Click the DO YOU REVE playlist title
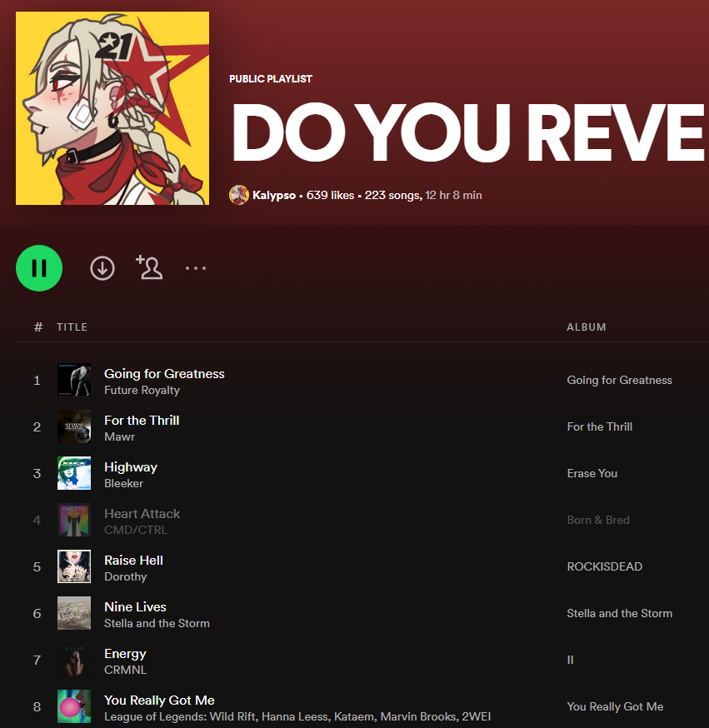Viewport: 709px width, 728px height. 470,132
